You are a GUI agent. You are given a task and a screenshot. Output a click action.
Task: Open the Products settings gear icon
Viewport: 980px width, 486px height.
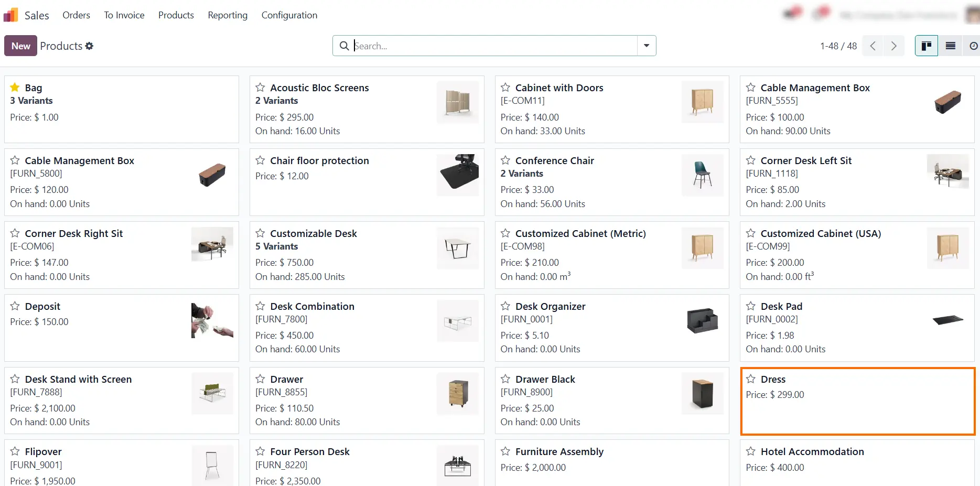pos(90,46)
